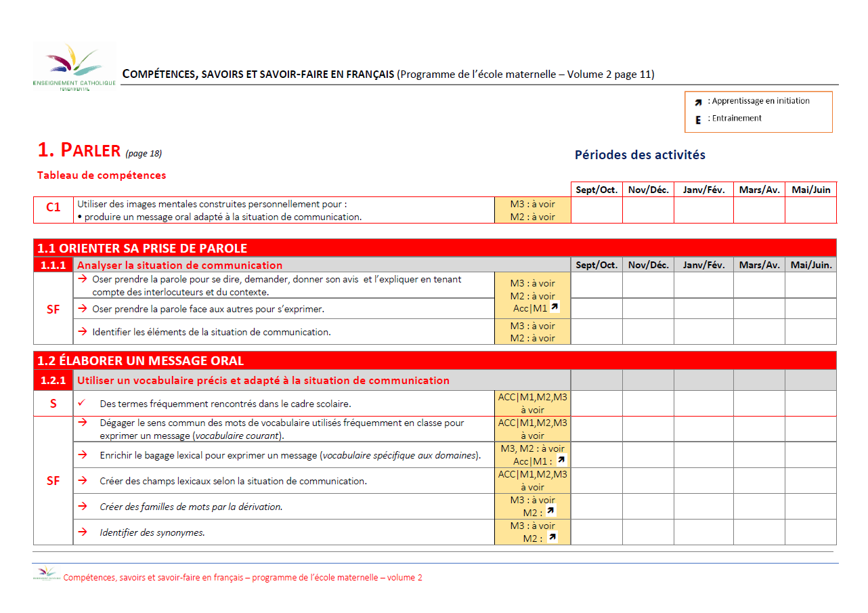Click the '1.2.1' section number cell
Image resolution: width=868 pixels, height=613 pixels.
pos(53,380)
